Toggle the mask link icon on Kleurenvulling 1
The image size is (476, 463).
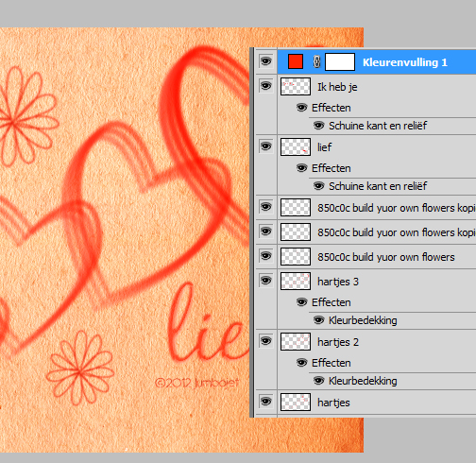coord(316,61)
